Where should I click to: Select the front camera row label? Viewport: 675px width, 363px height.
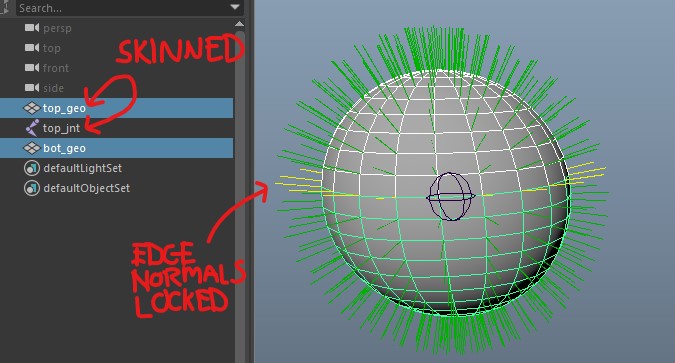(56, 68)
